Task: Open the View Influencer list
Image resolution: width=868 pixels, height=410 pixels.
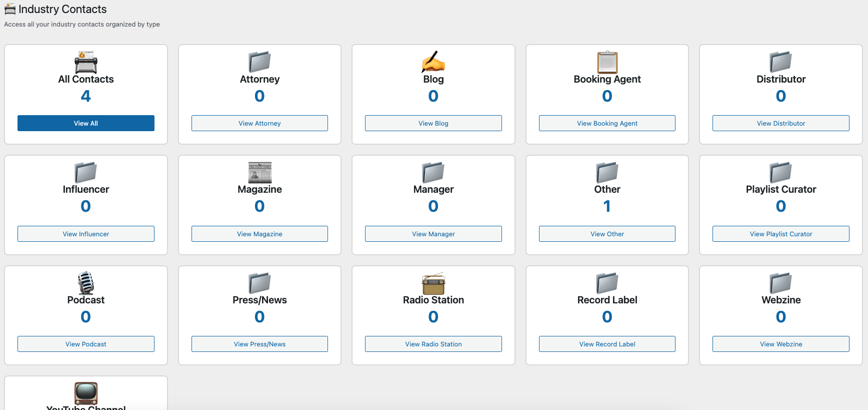Action: point(86,234)
